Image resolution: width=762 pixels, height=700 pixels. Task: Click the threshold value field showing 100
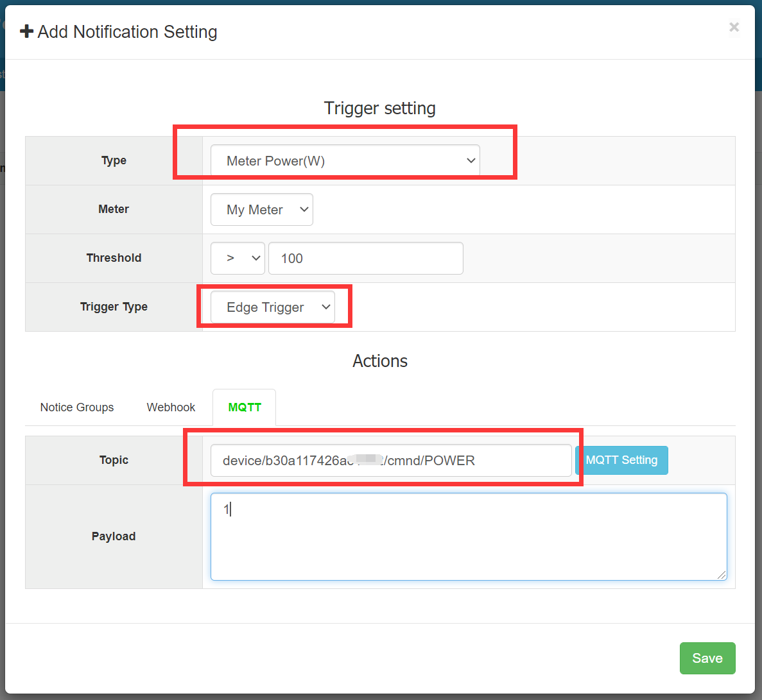365,258
